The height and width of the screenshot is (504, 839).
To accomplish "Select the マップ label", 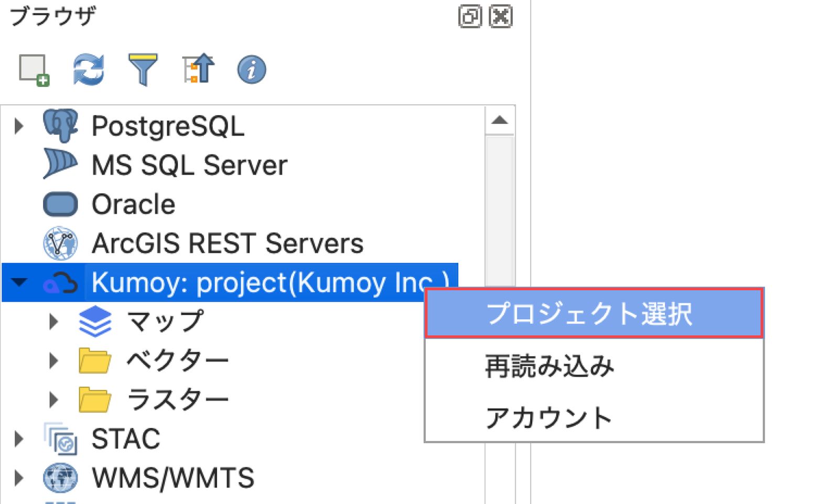I will [x=165, y=321].
